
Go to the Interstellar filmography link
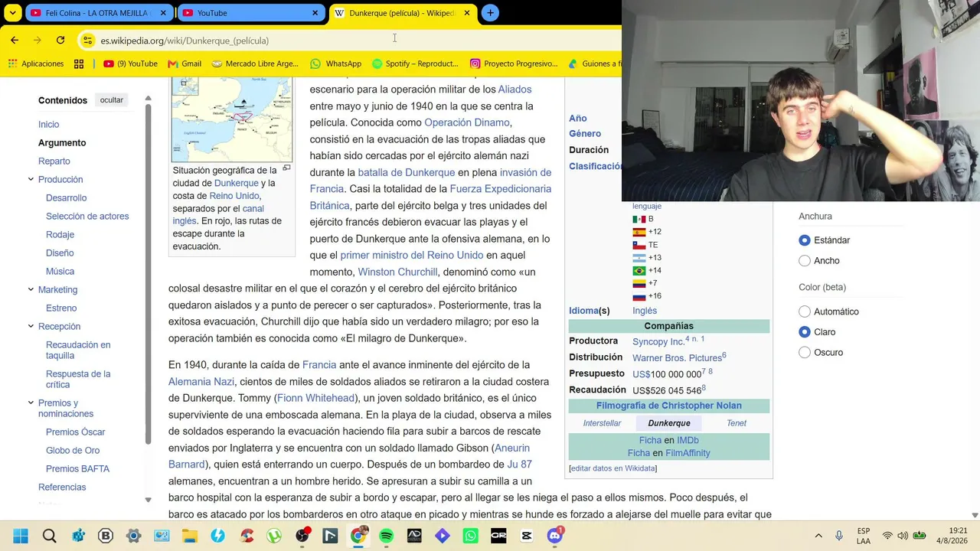(x=602, y=423)
